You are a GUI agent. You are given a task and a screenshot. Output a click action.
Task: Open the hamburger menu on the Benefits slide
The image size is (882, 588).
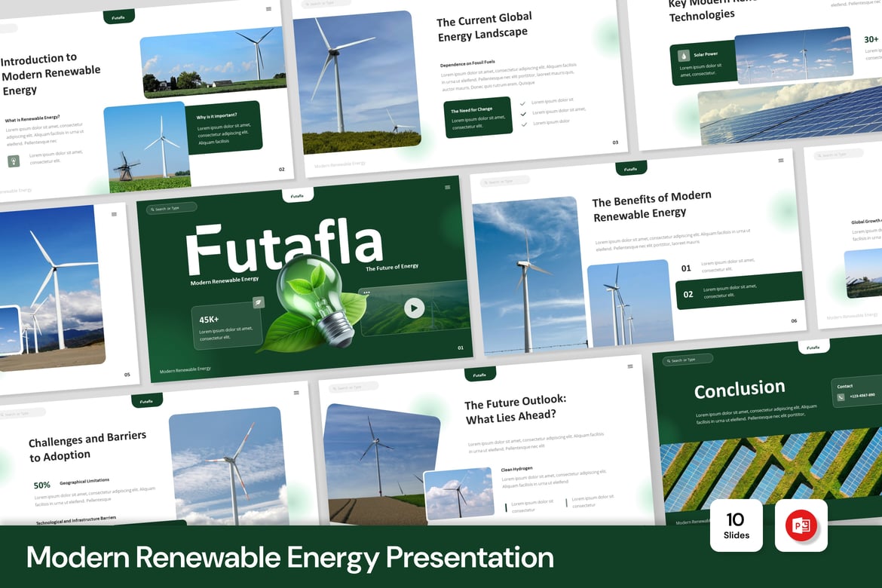[781, 161]
